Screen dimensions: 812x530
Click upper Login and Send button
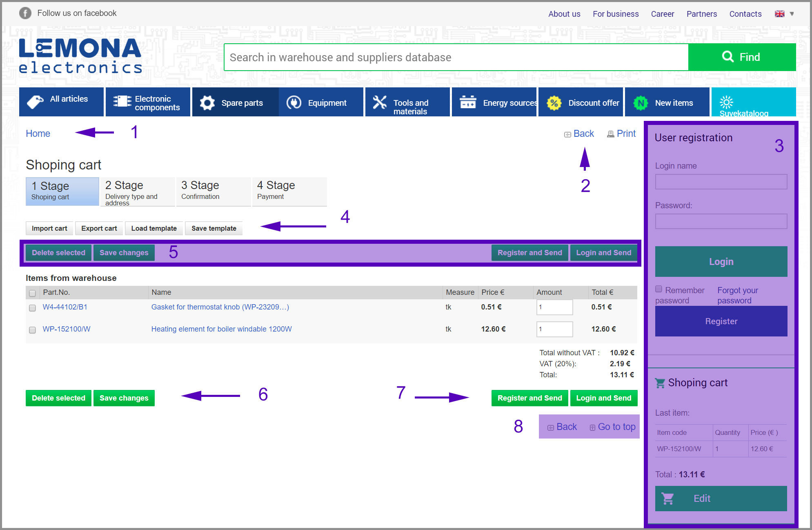pos(604,253)
